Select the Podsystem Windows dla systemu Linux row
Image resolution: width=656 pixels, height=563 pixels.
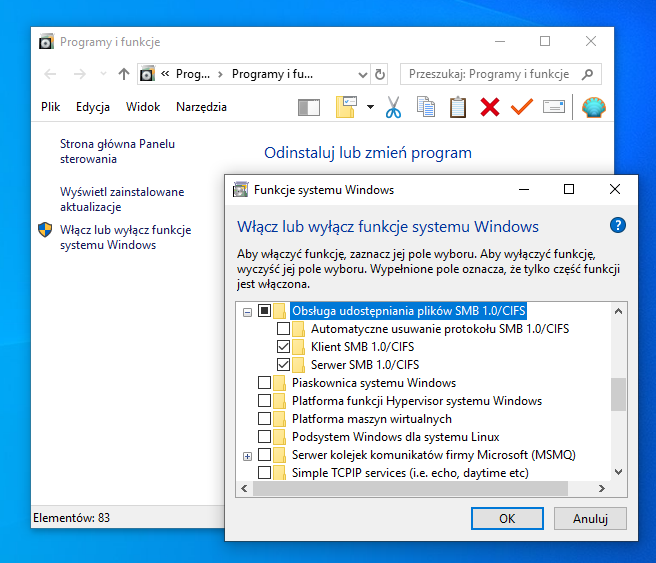(395, 437)
